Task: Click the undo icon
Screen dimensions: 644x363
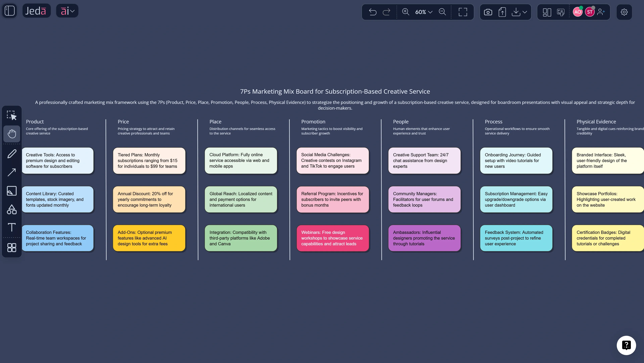Action: click(x=373, y=12)
